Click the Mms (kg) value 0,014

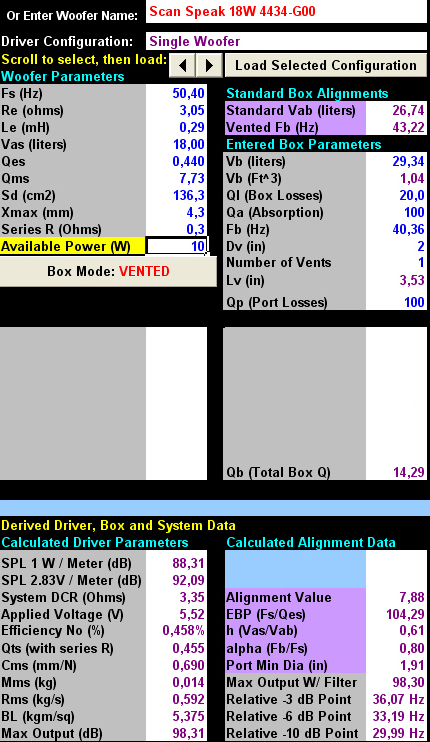(x=188, y=682)
